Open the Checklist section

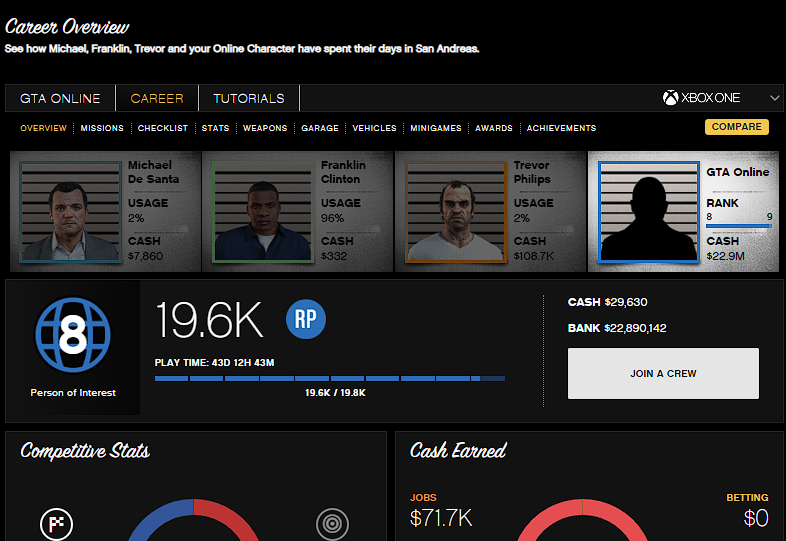coord(162,128)
